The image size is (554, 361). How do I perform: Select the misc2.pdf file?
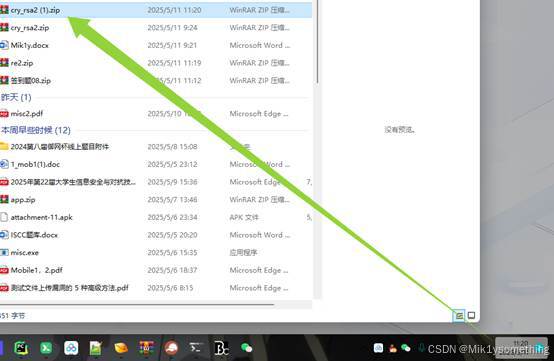coord(156,114)
